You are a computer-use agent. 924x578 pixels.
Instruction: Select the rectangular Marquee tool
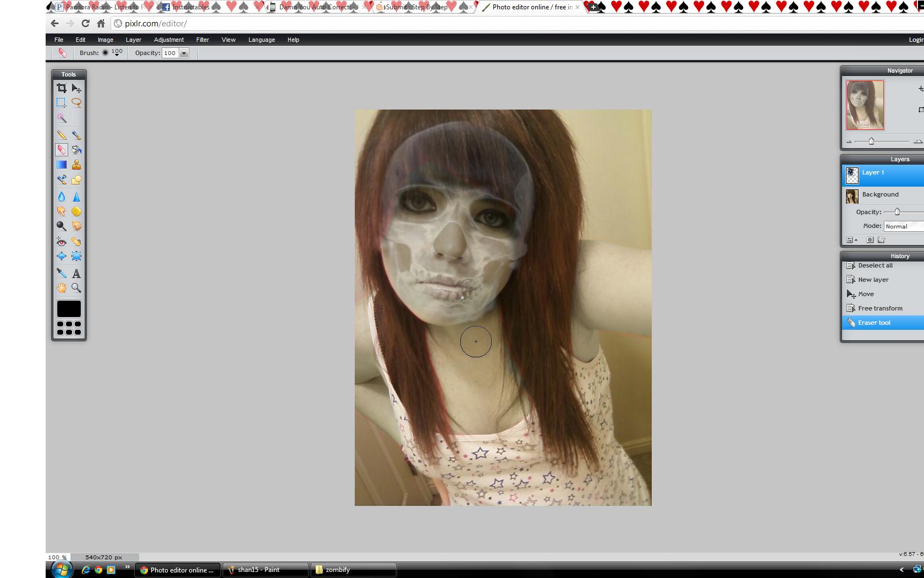[x=62, y=103]
